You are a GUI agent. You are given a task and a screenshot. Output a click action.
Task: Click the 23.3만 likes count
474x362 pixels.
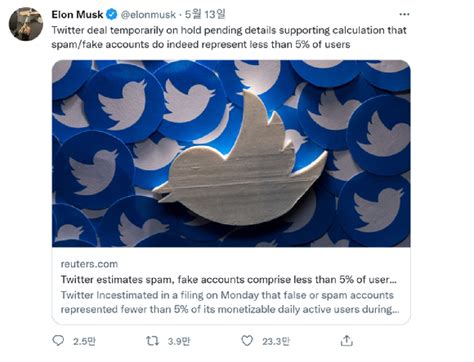click(276, 341)
